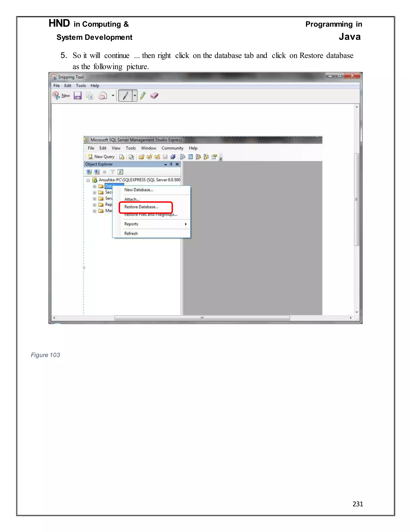Click the Properties Window toolbar icon
The height and width of the screenshot is (532, 411).
tap(214, 157)
